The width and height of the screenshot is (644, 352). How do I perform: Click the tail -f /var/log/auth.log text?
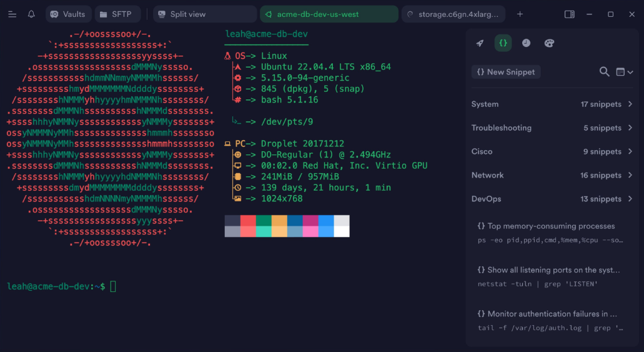(550, 328)
